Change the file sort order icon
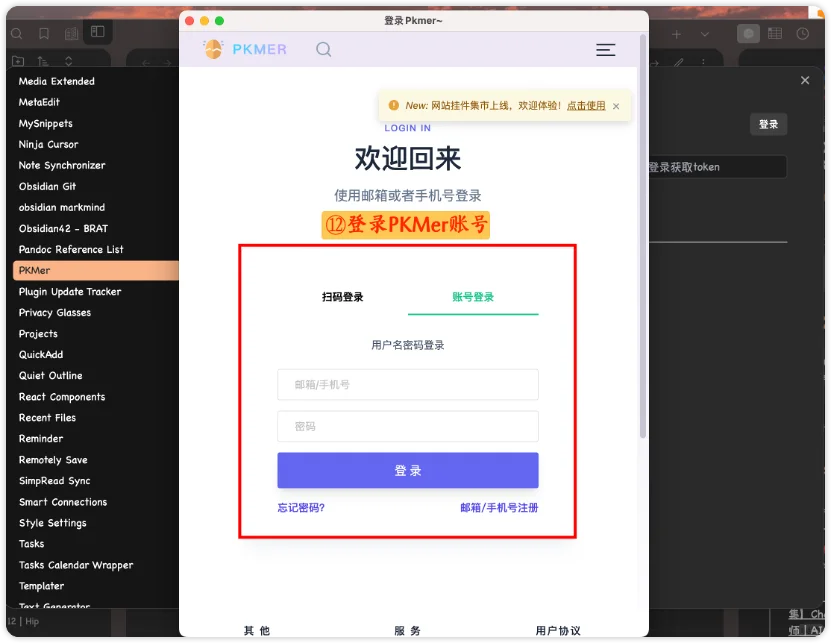Viewport: 832px width, 644px height. pos(41,61)
